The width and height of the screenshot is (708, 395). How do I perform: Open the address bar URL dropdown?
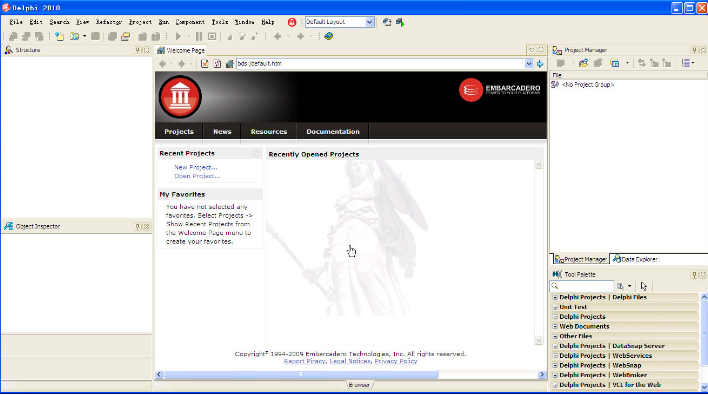click(529, 64)
